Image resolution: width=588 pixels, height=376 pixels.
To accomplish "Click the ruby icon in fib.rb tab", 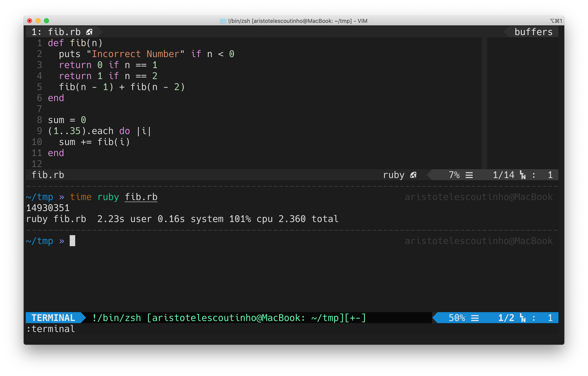I will 89,32.
